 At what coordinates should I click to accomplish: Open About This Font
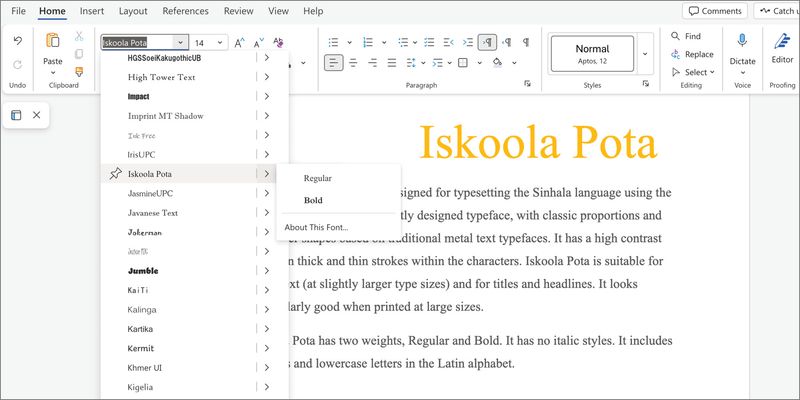(316, 227)
